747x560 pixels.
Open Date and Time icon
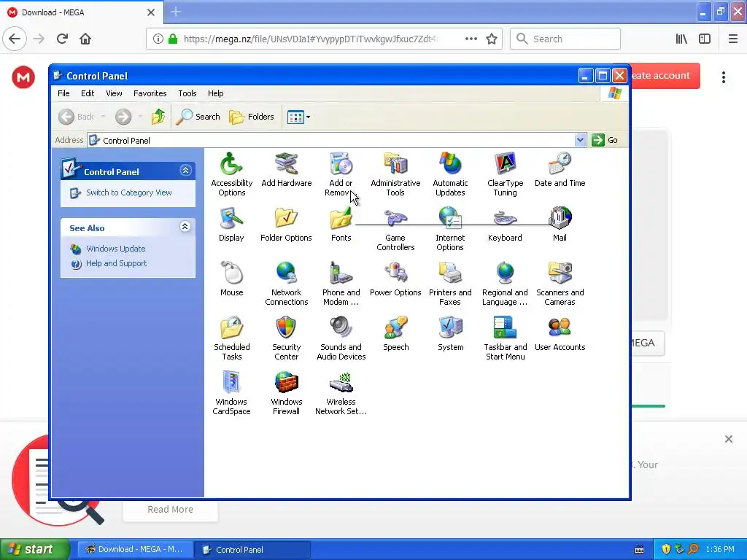coord(560,170)
